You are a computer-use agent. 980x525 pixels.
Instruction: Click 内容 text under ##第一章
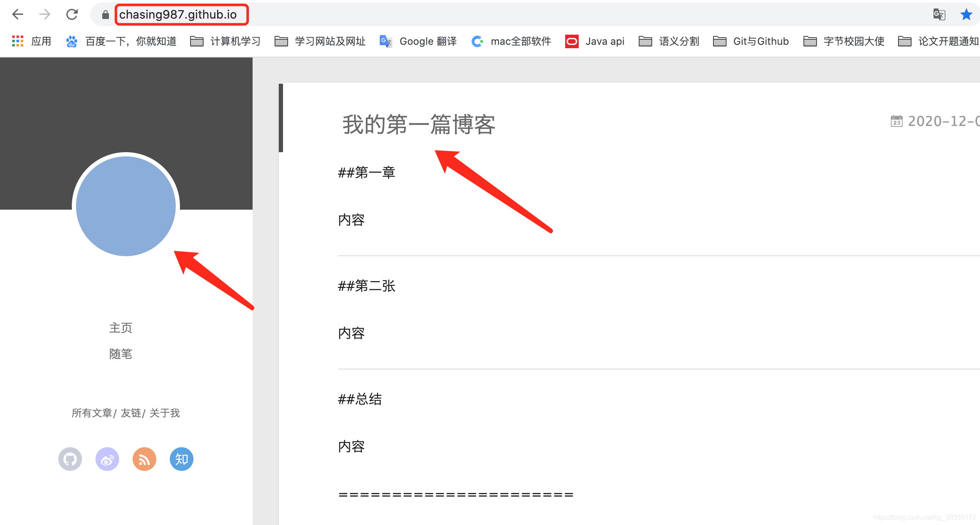tap(351, 220)
